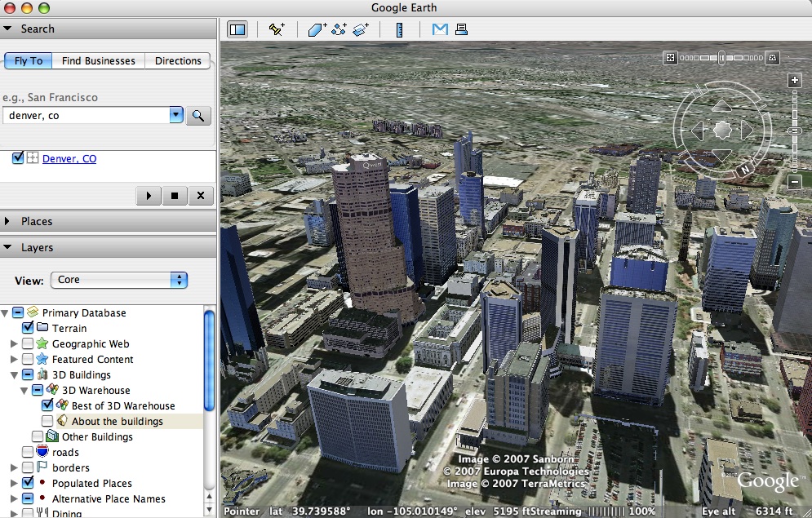Screen dimensions: 812x518
Task: Open the Denver, CO search result link
Action: (69, 159)
